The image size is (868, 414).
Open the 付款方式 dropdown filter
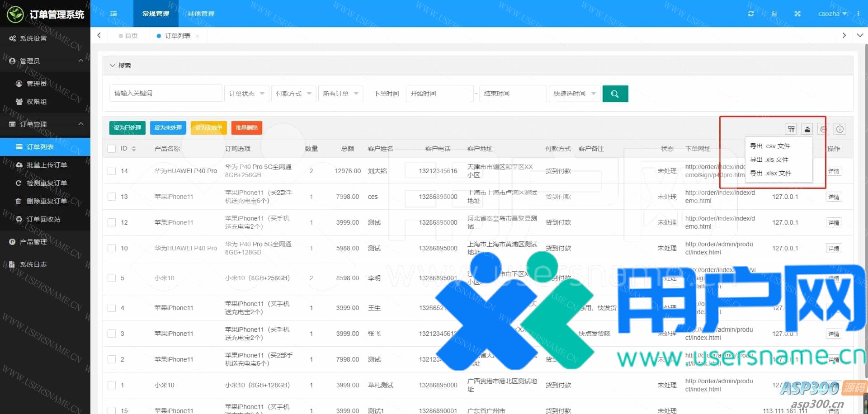tap(294, 94)
